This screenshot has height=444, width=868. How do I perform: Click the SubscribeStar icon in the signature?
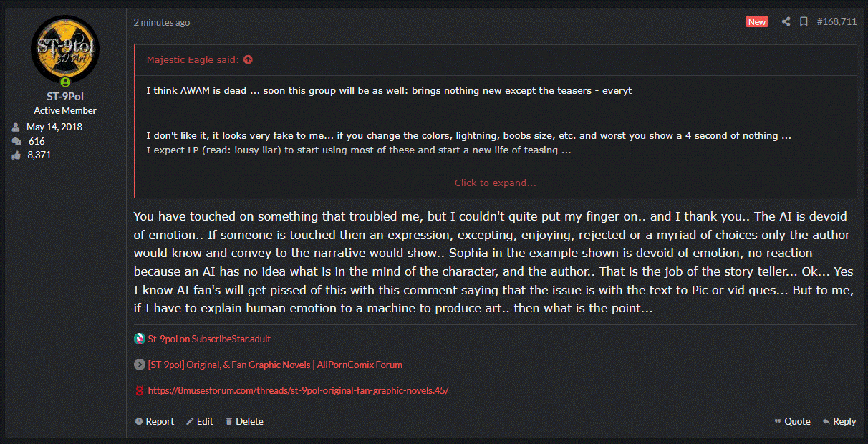140,339
